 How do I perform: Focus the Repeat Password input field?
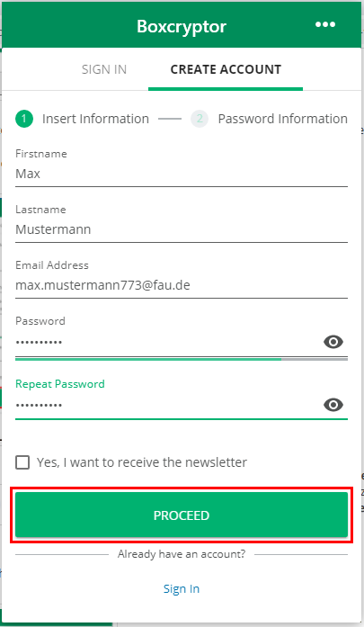(x=168, y=406)
